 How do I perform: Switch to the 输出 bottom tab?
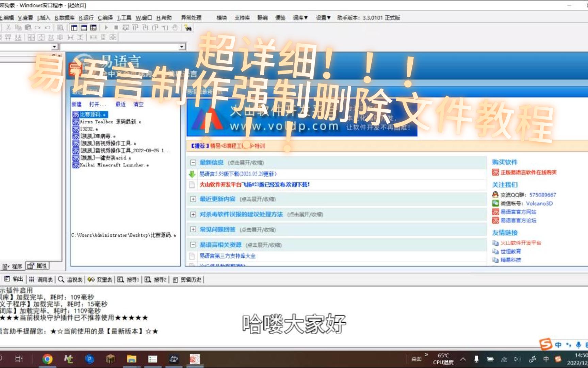(14, 279)
